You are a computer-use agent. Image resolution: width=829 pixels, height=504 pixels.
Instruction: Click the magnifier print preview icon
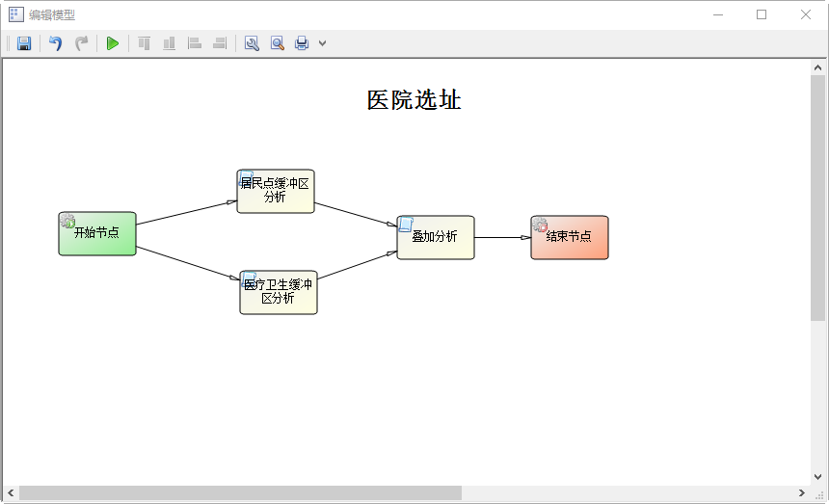click(277, 43)
